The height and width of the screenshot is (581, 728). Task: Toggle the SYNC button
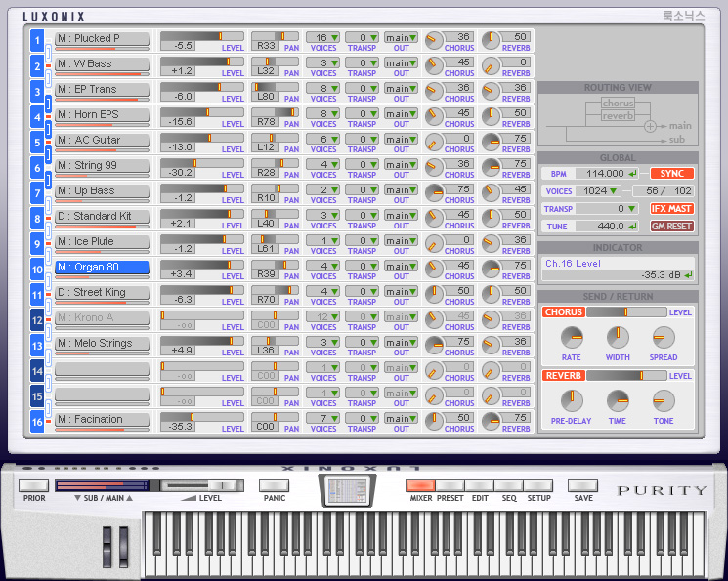tap(672, 174)
